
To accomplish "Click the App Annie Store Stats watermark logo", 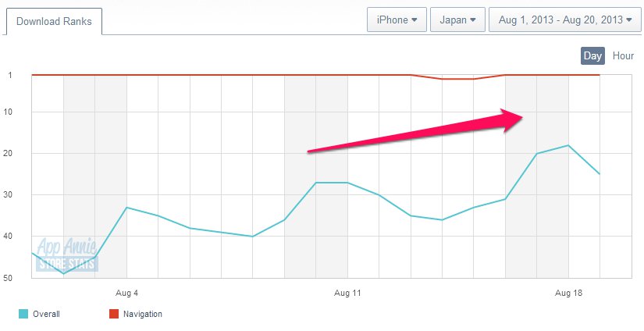I will click(x=67, y=254).
